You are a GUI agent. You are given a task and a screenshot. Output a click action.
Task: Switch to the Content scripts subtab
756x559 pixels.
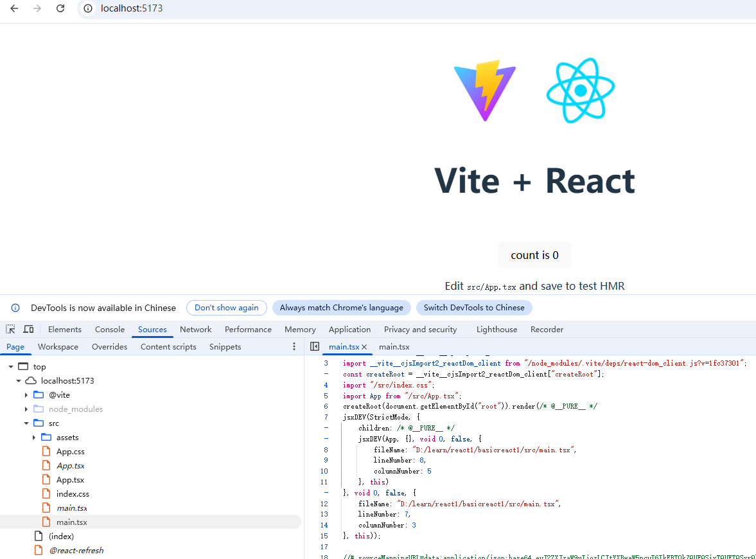[x=168, y=347]
